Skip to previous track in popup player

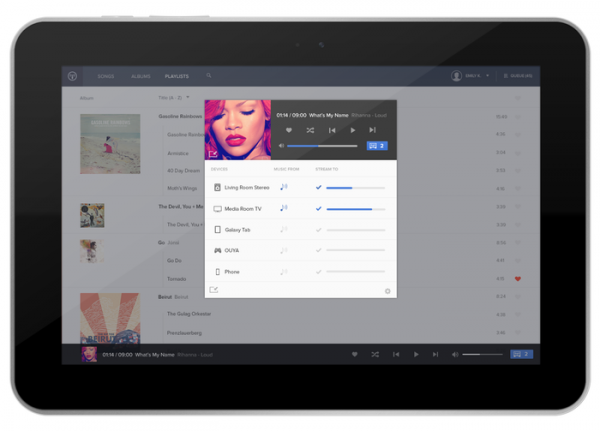coord(332,130)
